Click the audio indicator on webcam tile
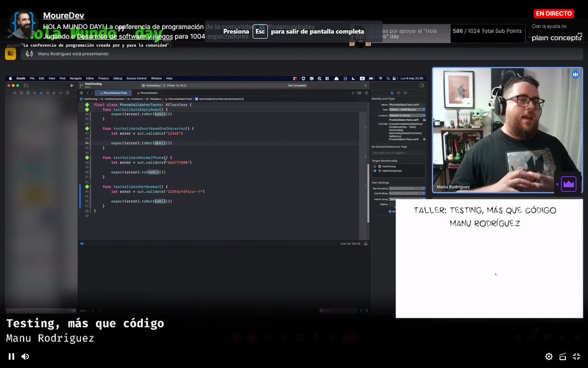588x368 pixels. click(575, 75)
